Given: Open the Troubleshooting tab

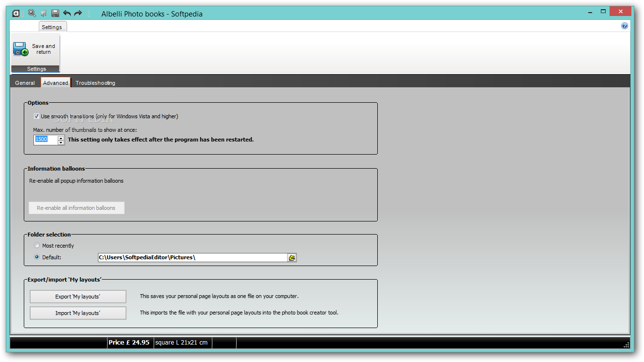Looking at the screenshot, I should click(x=96, y=83).
